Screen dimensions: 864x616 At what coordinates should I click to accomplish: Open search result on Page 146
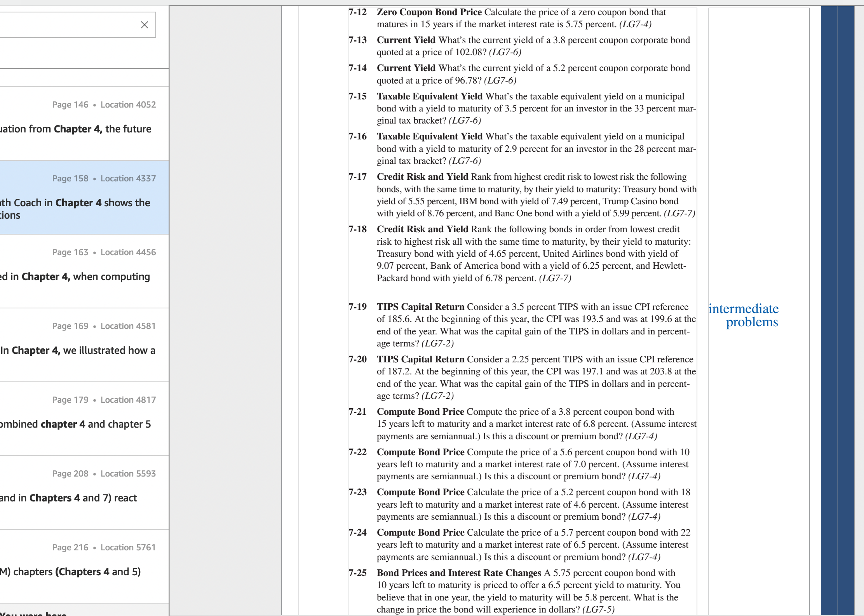click(x=84, y=124)
